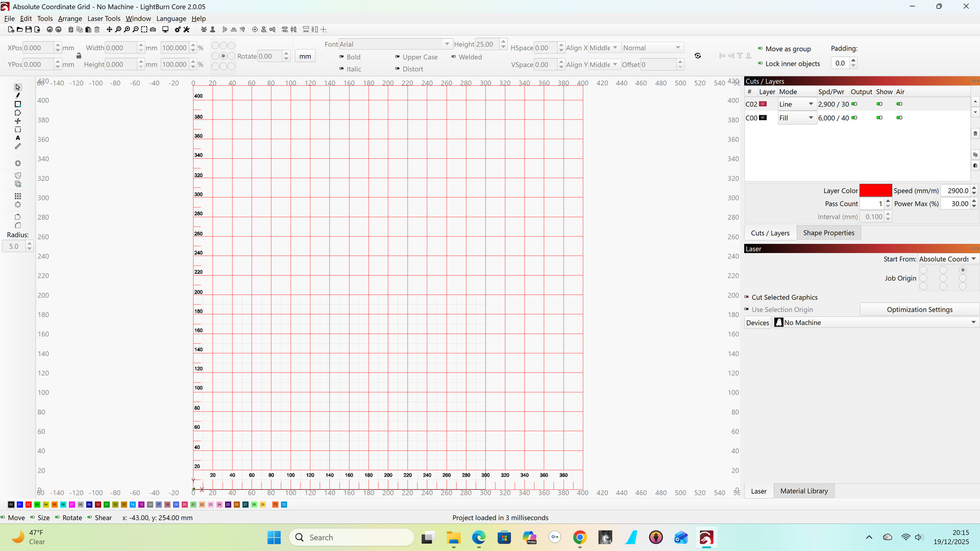Select the Create Text tool
This screenshot has width=980, height=551.
click(18, 138)
